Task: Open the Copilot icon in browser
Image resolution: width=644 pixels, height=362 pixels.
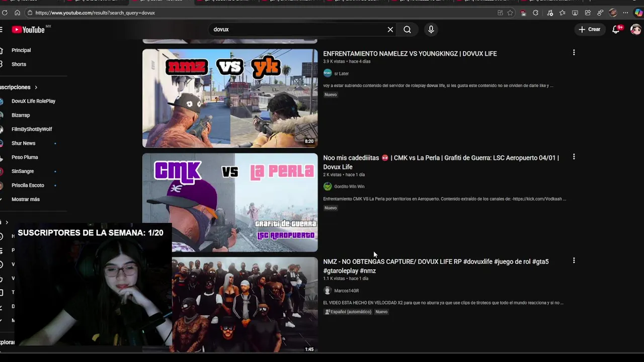Action: coord(638,13)
